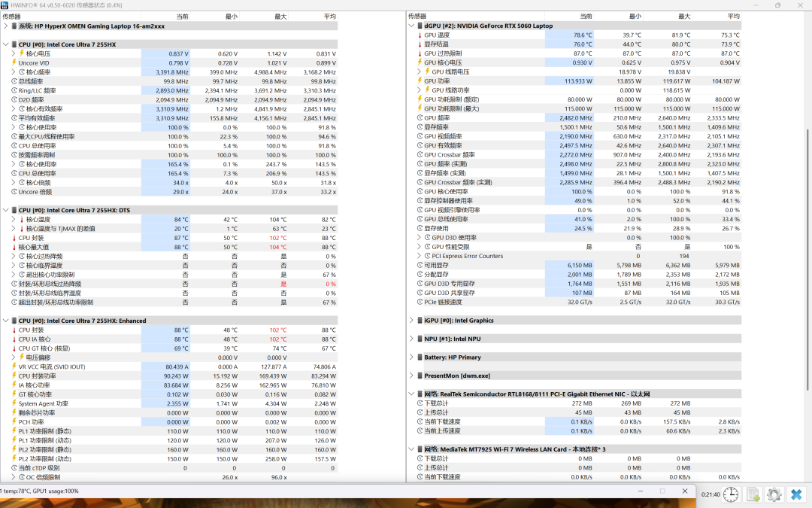Expand the GPU 线路功率 row
The image size is (812, 508).
pos(420,90)
